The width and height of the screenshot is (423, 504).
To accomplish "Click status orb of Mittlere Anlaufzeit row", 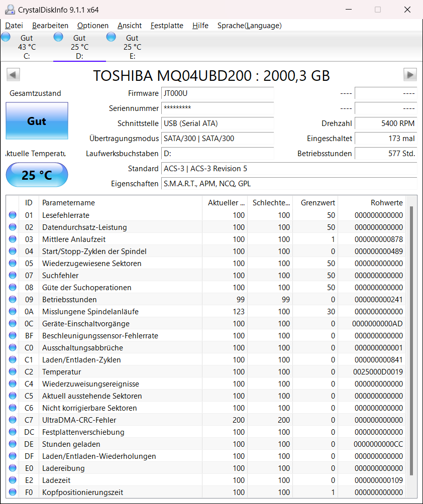I will pyautogui.click(x=13, y=239).
